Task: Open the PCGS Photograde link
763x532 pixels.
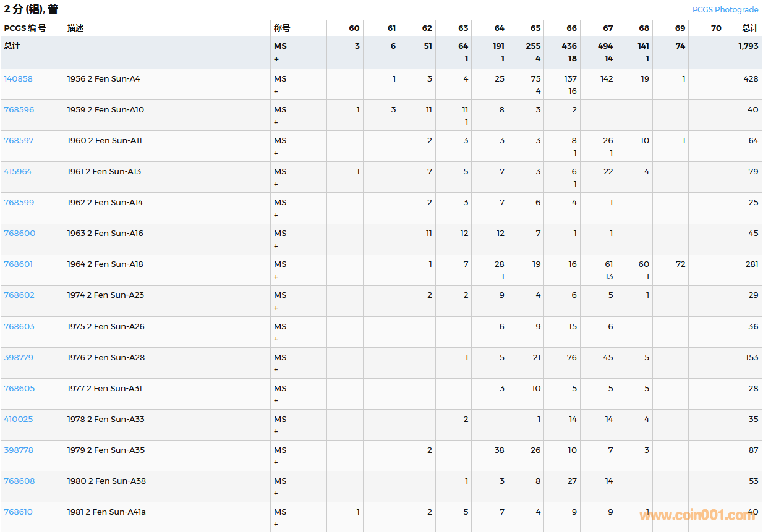Action: coord(725,9)
